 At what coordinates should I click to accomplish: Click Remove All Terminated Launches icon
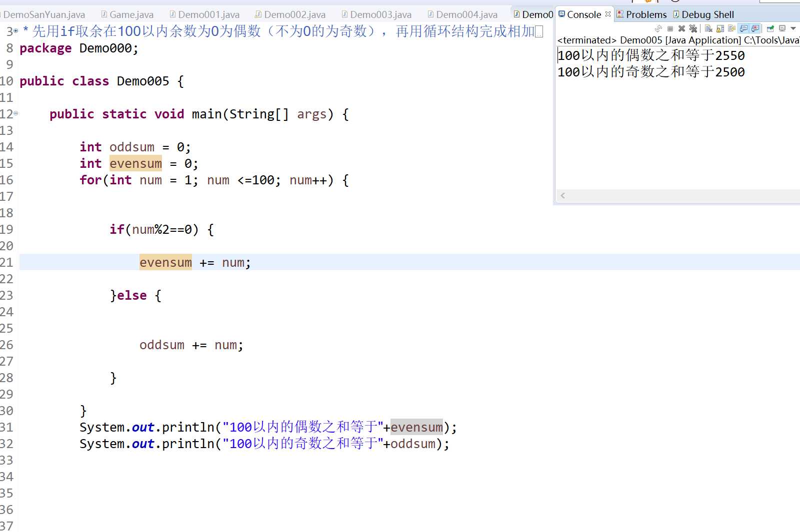693,28
